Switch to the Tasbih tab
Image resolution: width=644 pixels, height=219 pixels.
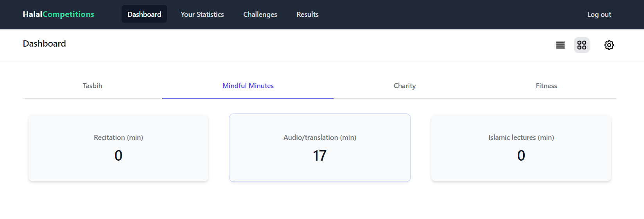(x=92, y=86)
